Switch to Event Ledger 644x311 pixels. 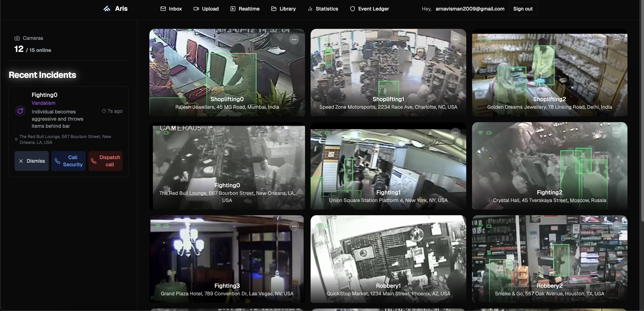coord(369,9)
